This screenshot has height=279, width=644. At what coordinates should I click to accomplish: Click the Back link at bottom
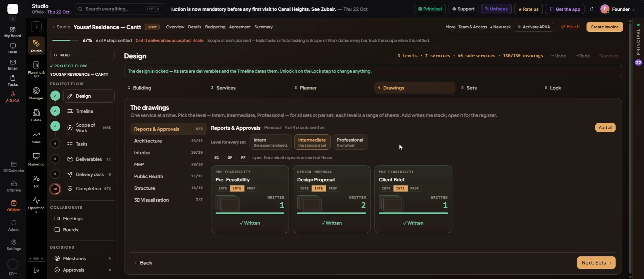pyautogui.click(x=143, y=263)
